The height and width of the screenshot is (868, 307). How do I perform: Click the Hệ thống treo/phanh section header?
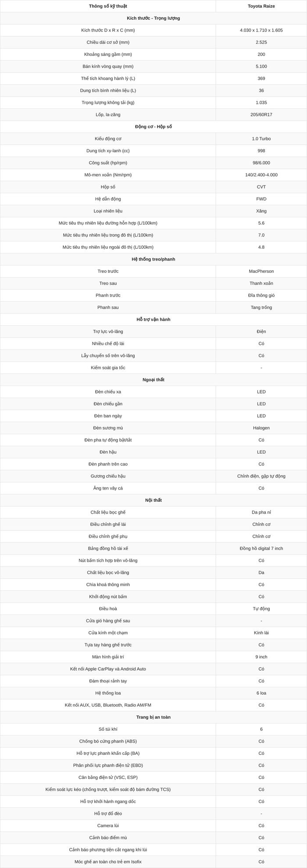pyautogui.click(x=153, y=259)
